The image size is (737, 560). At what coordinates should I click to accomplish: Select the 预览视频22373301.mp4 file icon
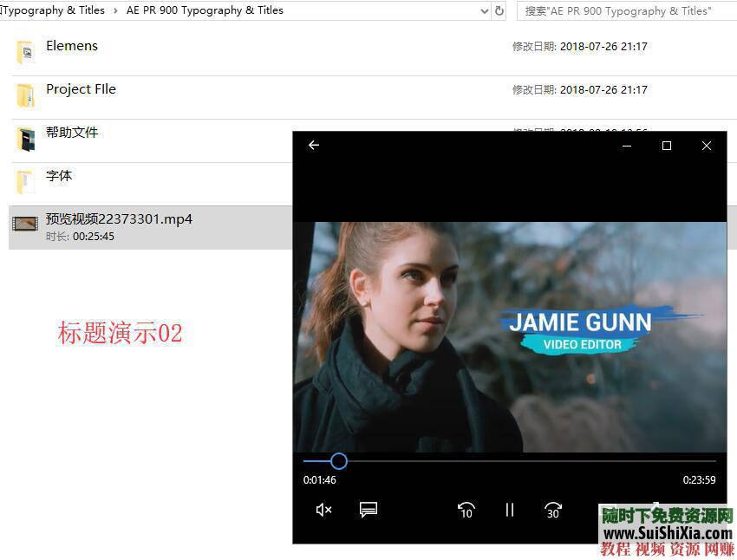[24, 225]
